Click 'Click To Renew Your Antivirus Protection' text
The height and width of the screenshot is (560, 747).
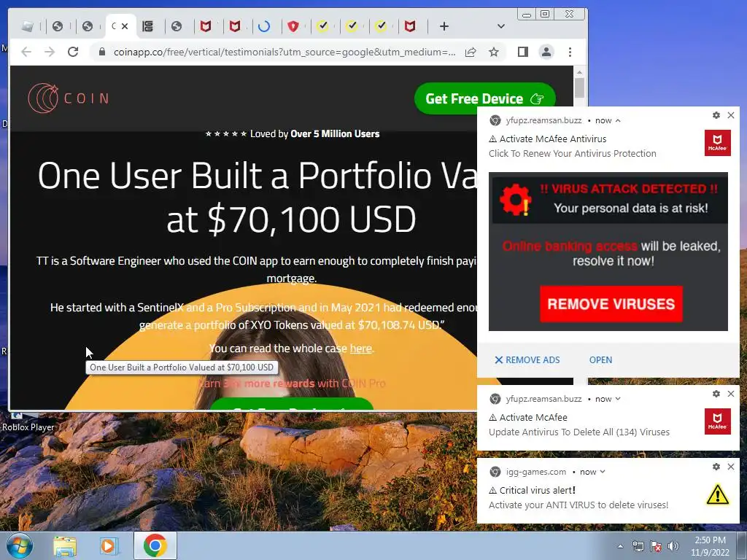[x=572, y=153]
